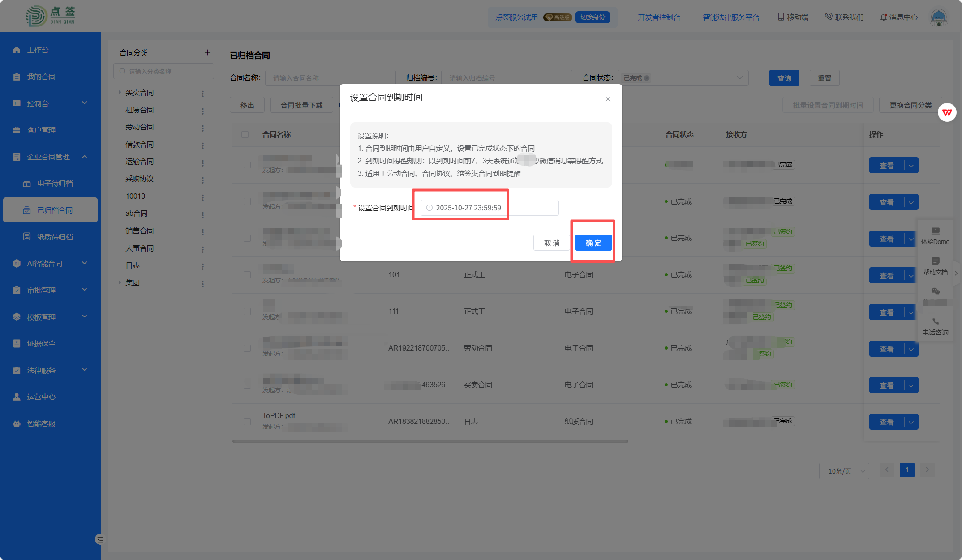Open the 10条/页 page size dropdown
This screenshot has width=962, height=560.
pos(844,470)
